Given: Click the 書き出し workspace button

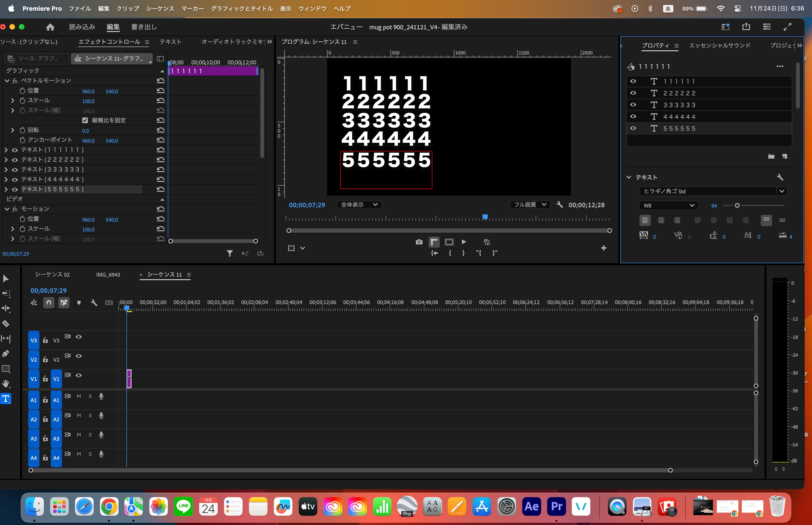Looking at the screenshot, I should pyautogui.click(x=144, y=27).
